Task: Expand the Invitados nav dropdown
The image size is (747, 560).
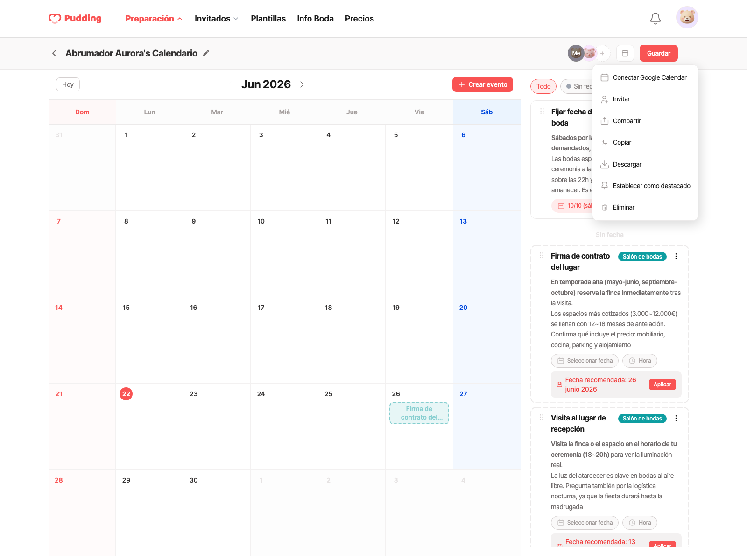Action: click(216, 19)
